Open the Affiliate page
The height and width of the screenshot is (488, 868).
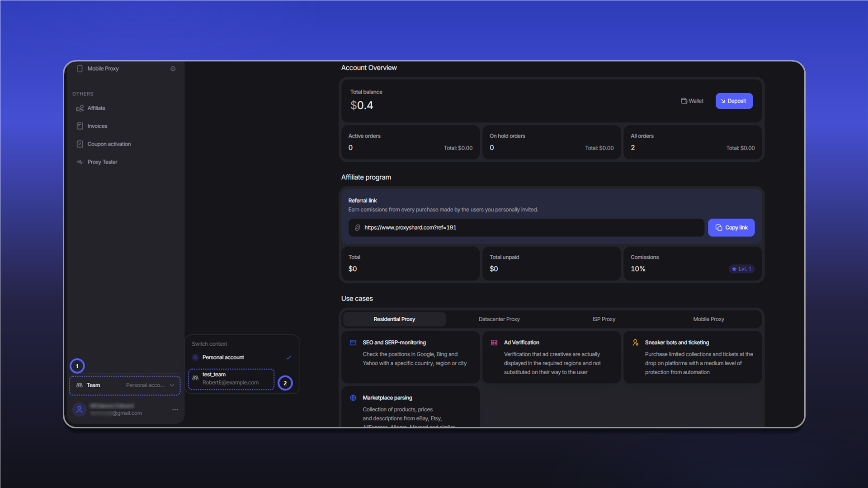[x=96, y=108]
